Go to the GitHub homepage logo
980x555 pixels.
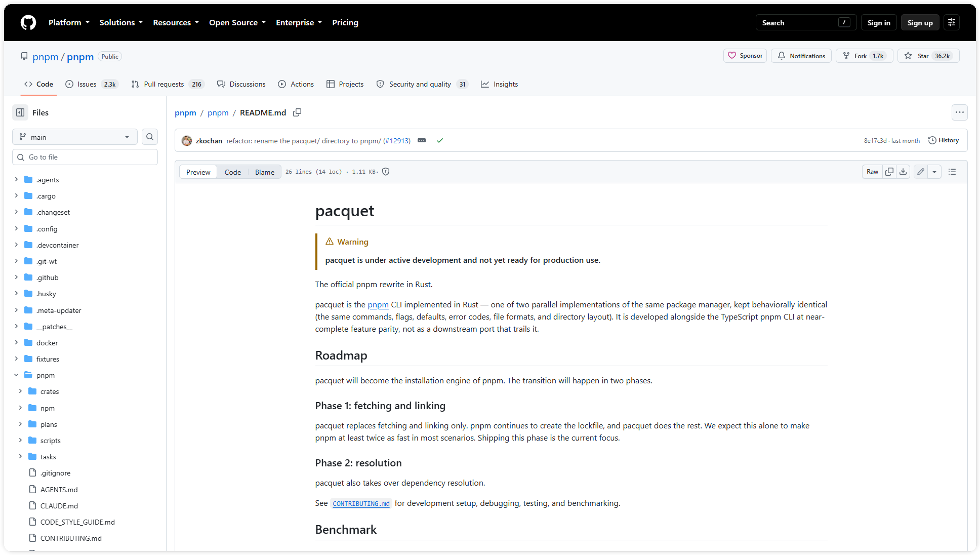pos(28,22)
